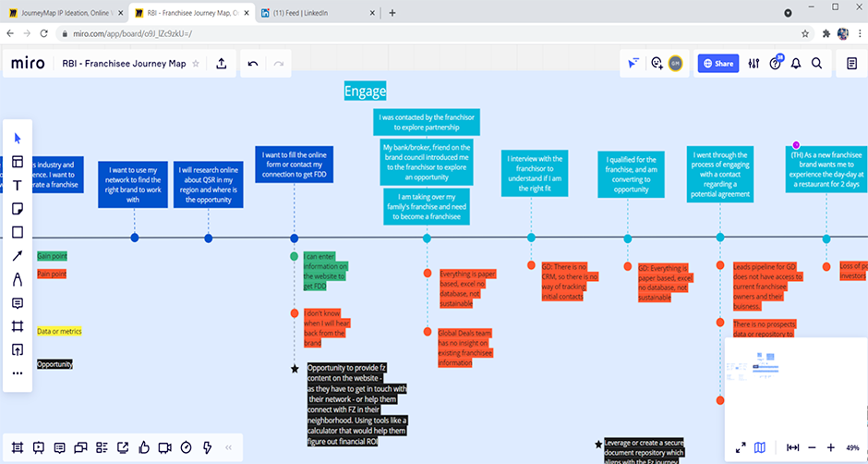
Task: Open a new browser tab
Action: [x=392, y=13]
